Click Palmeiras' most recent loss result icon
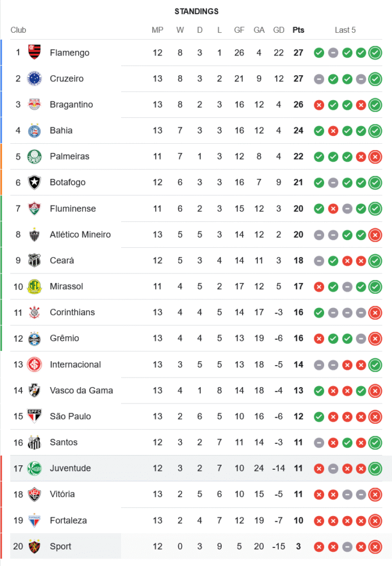Viewport: 392px width, 566px height. 374,156
